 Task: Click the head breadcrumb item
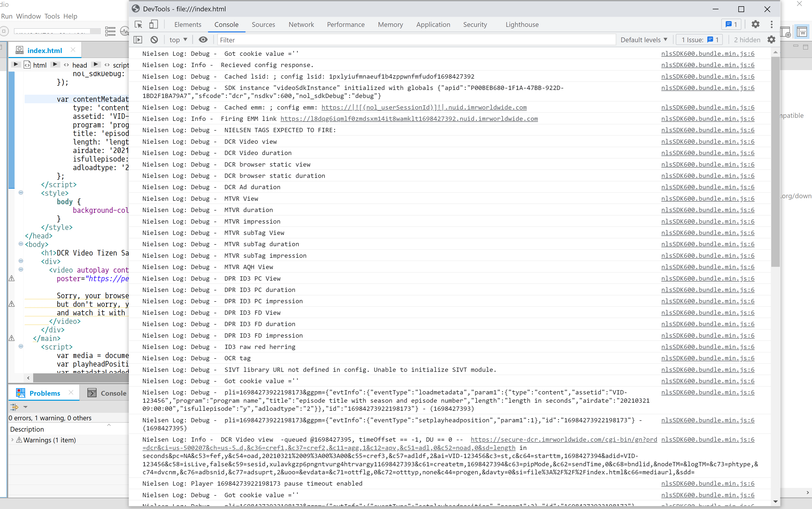[x=79, y=65]
